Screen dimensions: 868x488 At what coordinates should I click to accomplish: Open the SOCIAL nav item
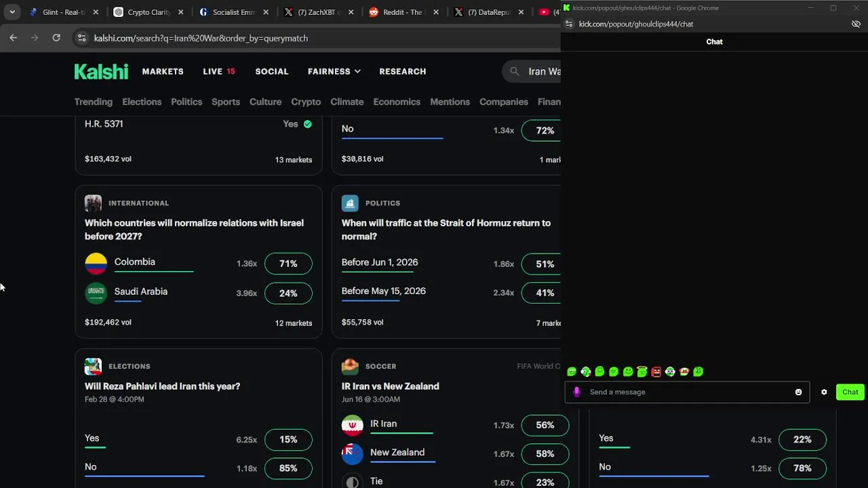[272, 71]
